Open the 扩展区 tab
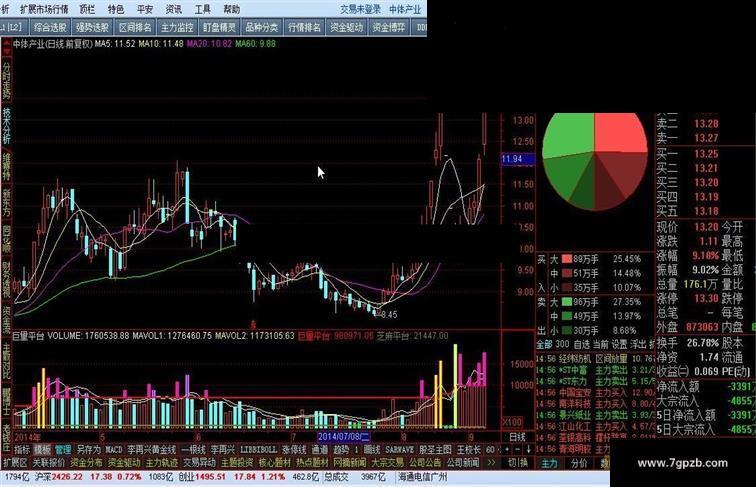 click(15, 462)
